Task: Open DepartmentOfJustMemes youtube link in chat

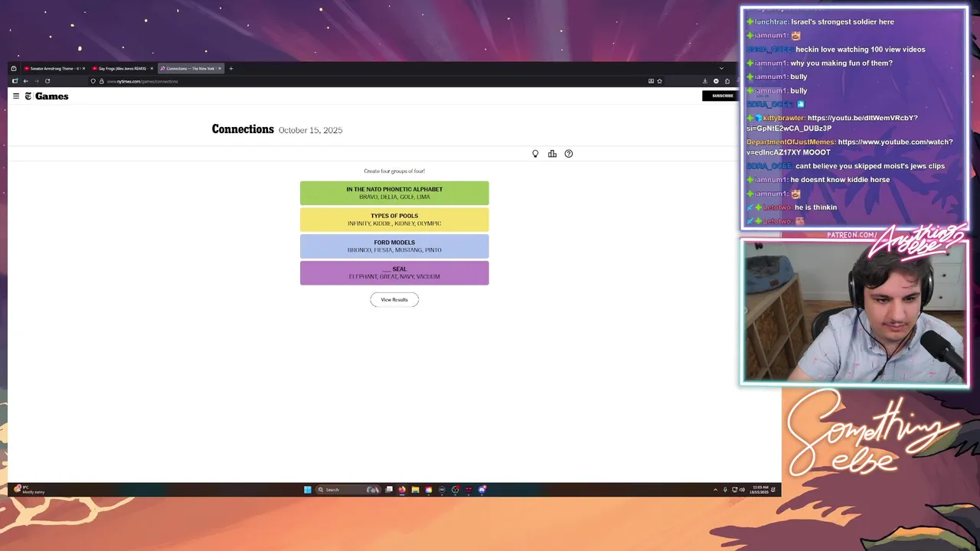Action: tap(850, 147)
